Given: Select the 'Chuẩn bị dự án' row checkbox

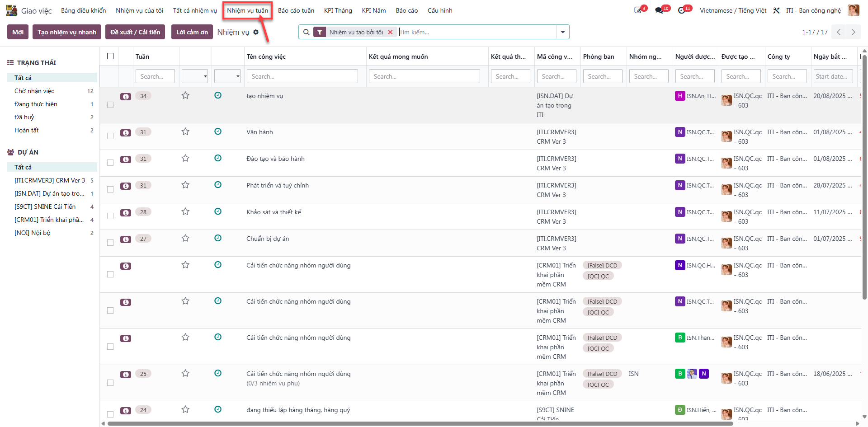Looking at the screenshot, I should [110, 243].
